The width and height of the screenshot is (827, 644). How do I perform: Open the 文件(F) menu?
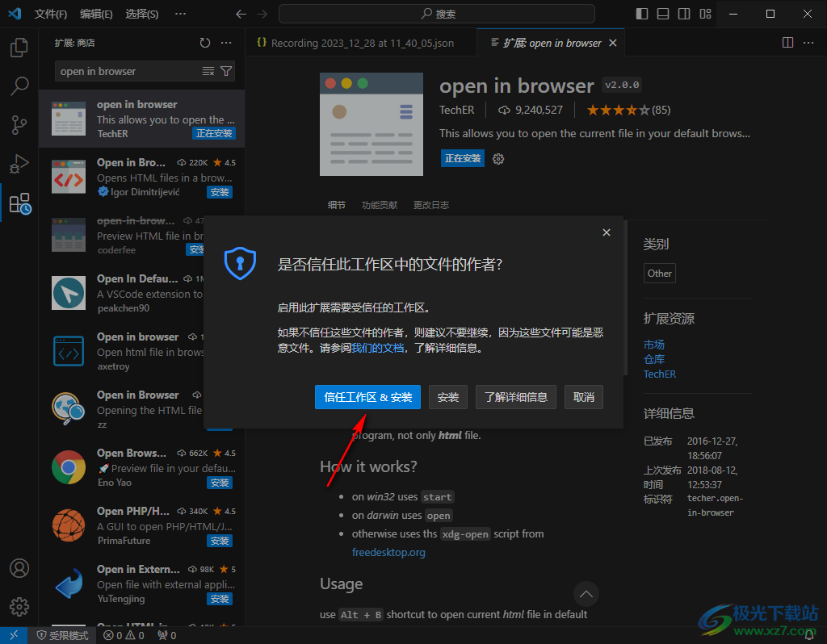51,14
